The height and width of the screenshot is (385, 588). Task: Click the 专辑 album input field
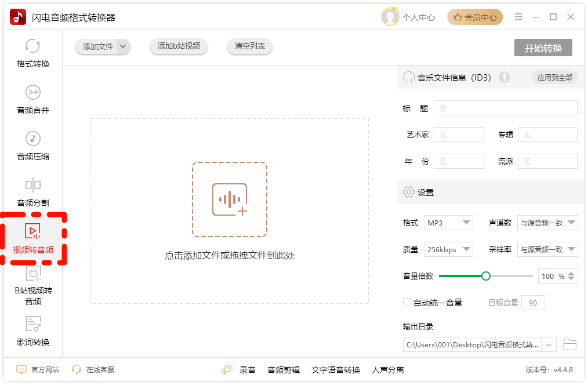pyautogui.click(x=547, y=134)
